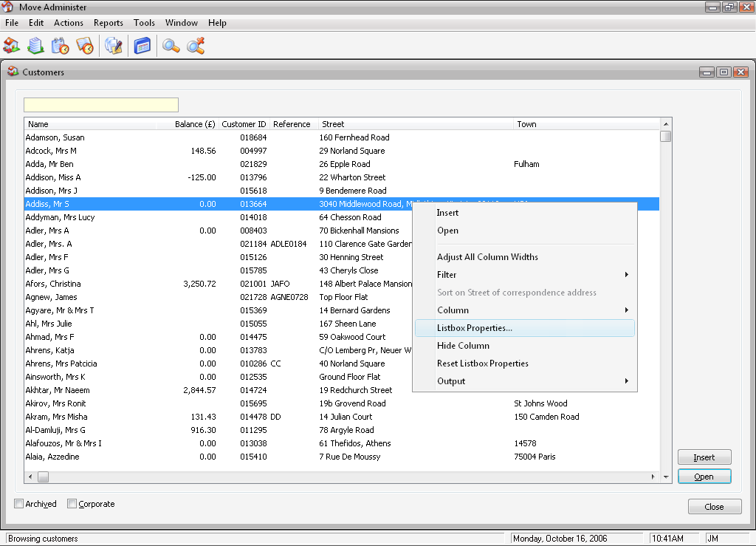The image size is (756, 546).
Task: Enable the Archived checkbox
Action: tap(19, 504)
